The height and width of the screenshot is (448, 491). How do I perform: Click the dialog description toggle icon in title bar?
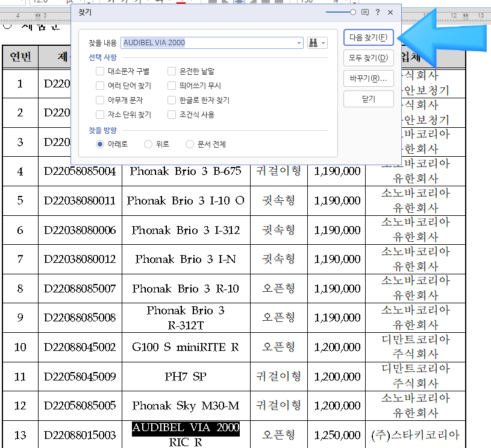pyautogui.click(x=365, y=12)
